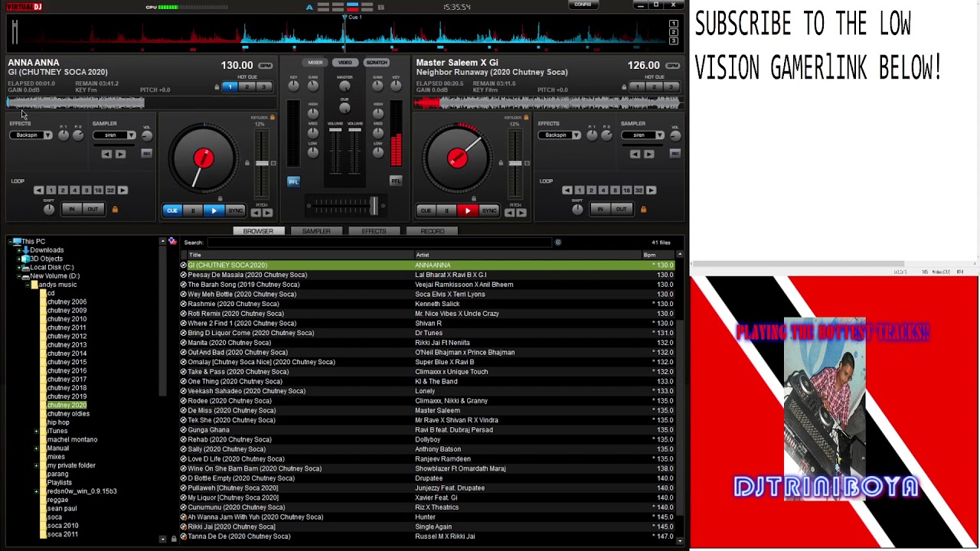Screen dimensions: 980x551
Task: Switch to the RECORD tab
Action: click(433, 231)
